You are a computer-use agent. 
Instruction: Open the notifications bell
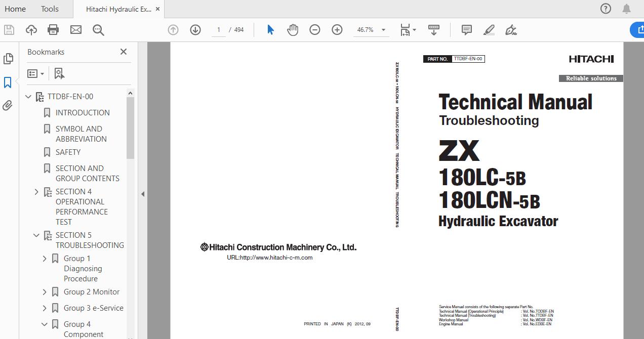627,9
